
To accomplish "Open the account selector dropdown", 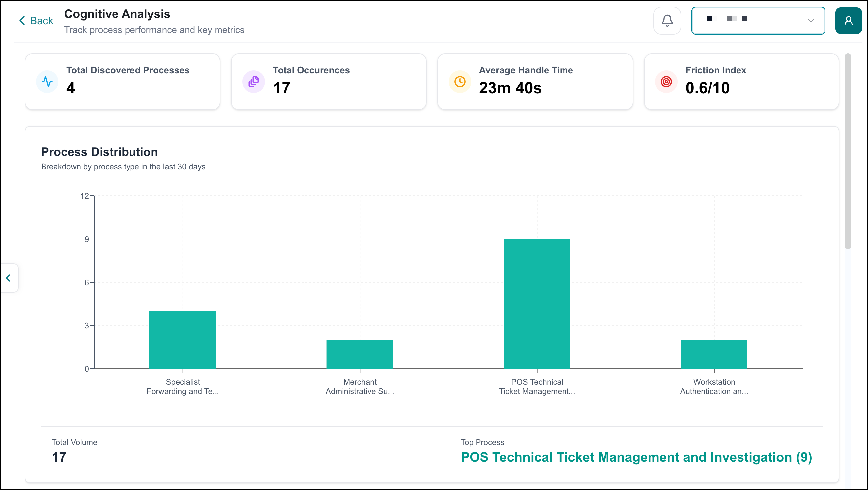I will click(758, 21).
